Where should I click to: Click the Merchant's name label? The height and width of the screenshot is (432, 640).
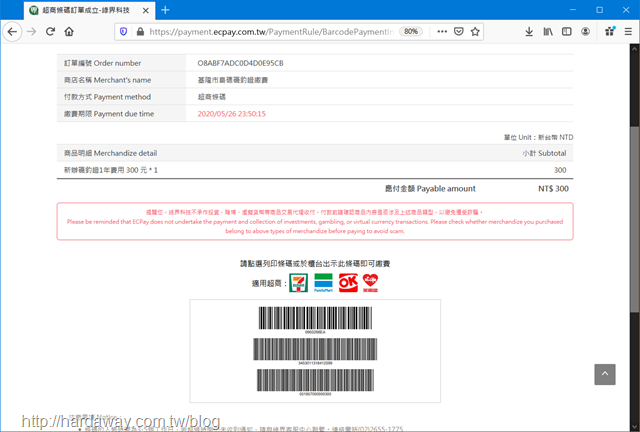(107, 80)
